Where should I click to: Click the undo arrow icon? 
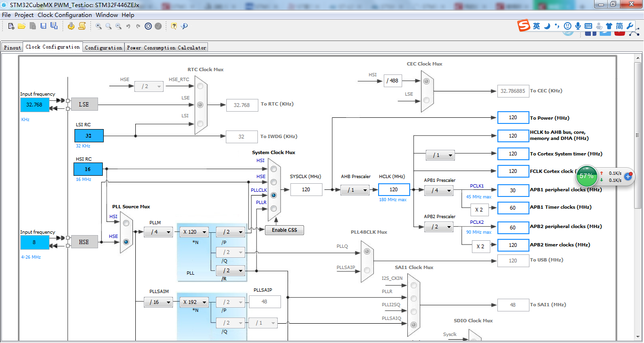(128, 26)
